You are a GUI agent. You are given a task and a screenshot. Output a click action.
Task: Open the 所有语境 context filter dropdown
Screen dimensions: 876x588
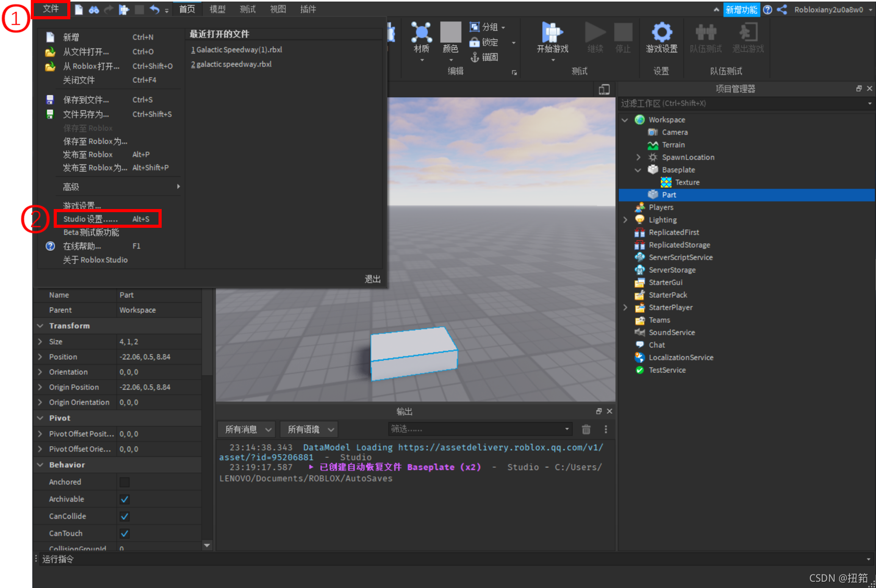(x=309, y=430)
